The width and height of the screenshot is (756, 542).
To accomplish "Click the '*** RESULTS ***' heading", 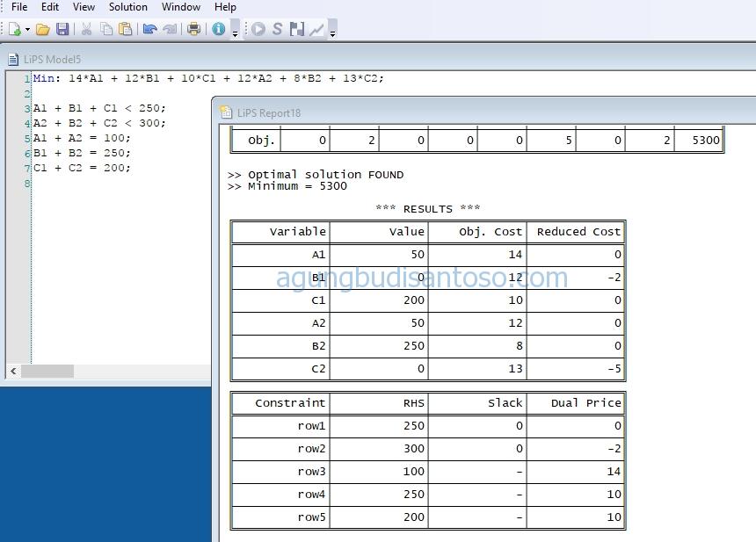I will click(427, 208).
